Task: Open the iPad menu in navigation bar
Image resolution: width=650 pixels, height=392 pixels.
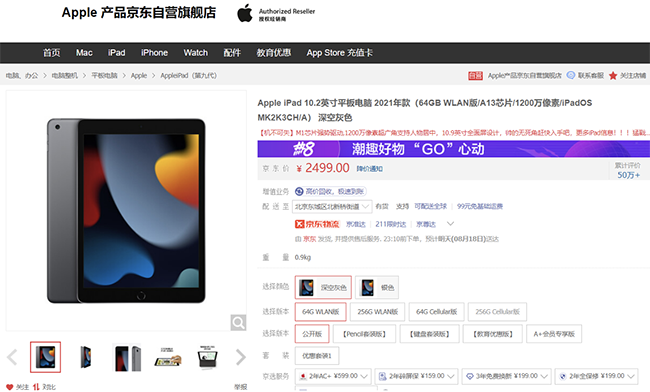Action: tap(116, 53)
